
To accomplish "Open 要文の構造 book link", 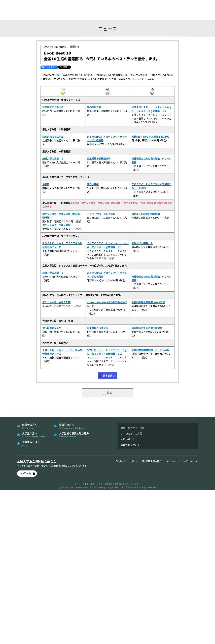I will coord(93,185).
